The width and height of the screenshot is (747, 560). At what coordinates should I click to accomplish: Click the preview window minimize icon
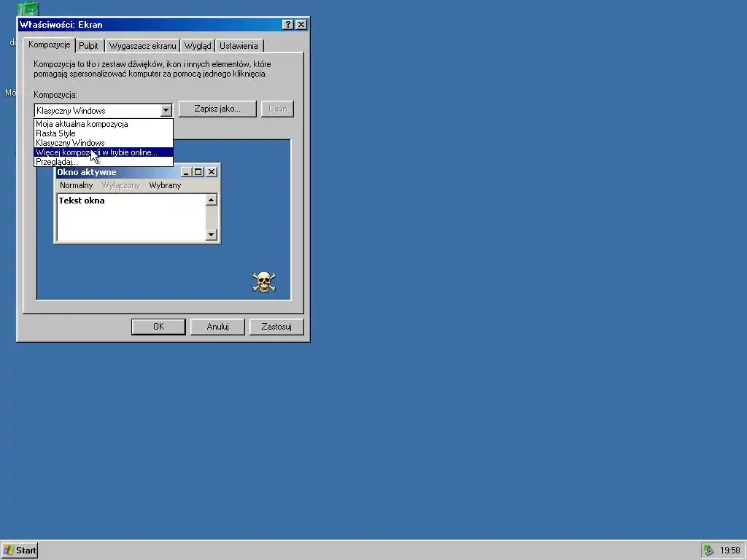click(x=187, y=172)
